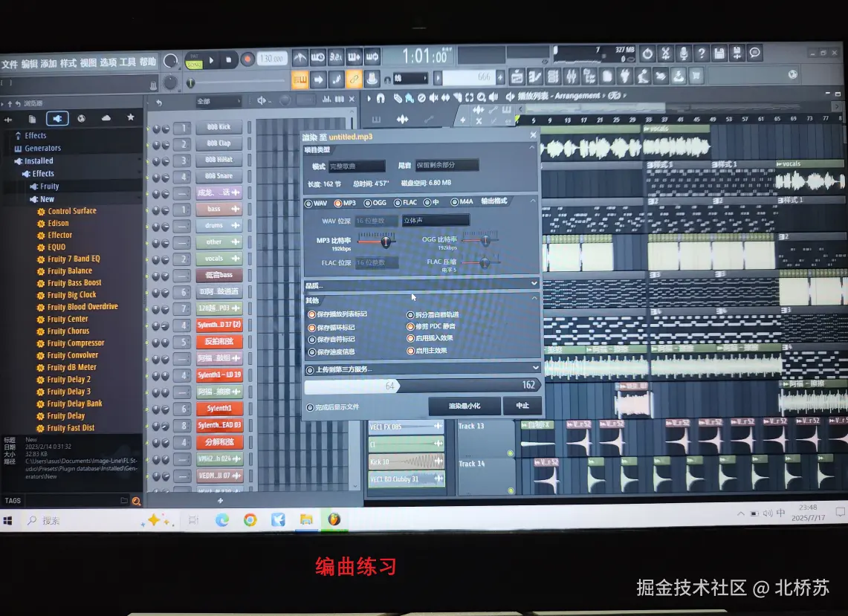Toggle 修剪 PDC 静音 option
The image size is (848, 616).
(410, 327)
